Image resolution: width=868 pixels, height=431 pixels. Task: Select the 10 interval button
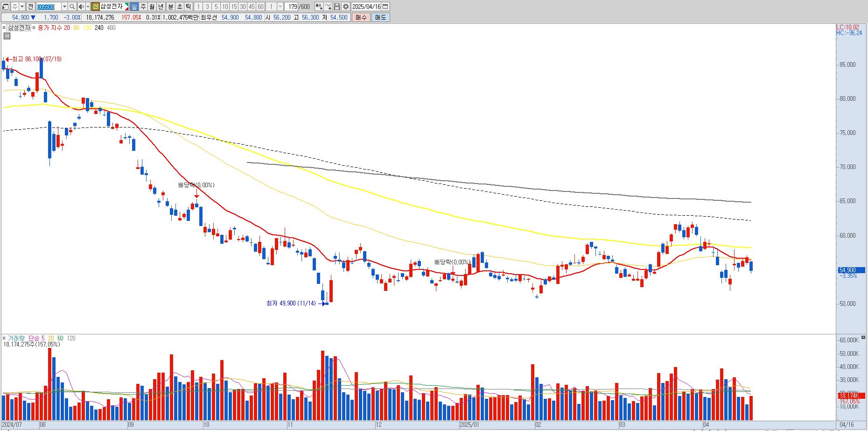pyautogui.click(x=225, y=7)
